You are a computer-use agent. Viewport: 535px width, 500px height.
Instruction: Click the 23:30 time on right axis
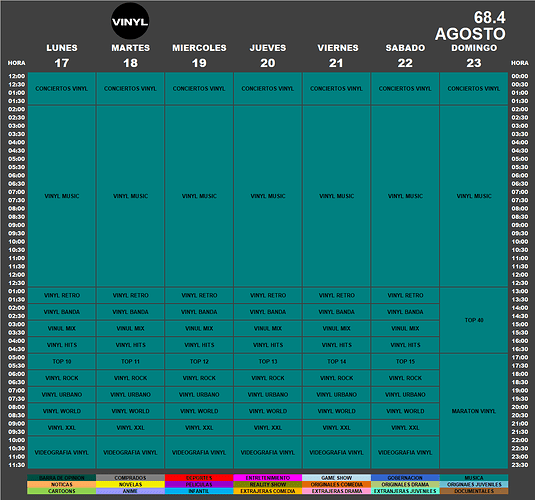(520, 465)
